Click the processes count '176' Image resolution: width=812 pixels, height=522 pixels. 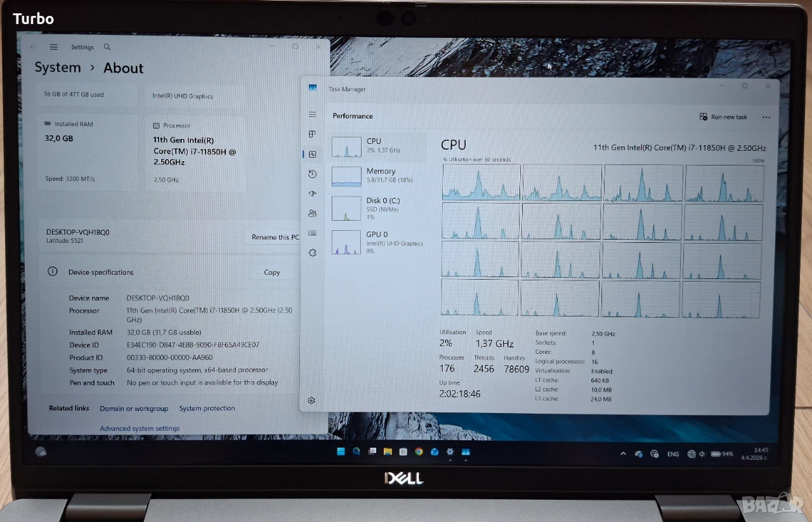(447, 369)
